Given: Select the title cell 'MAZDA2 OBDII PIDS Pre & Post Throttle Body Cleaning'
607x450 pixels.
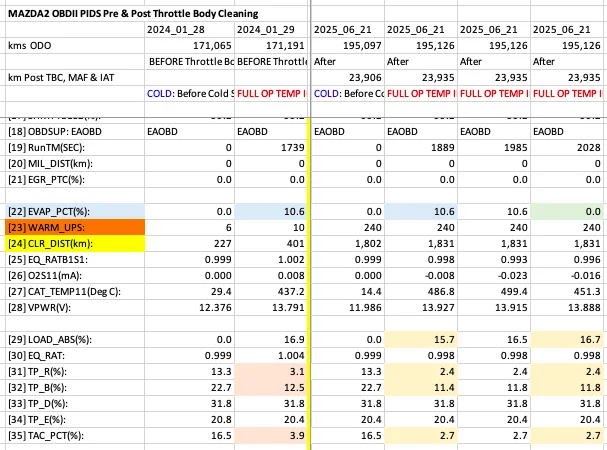Looking at the screenshot, I should pyautogui.click(x=133, y=14).
